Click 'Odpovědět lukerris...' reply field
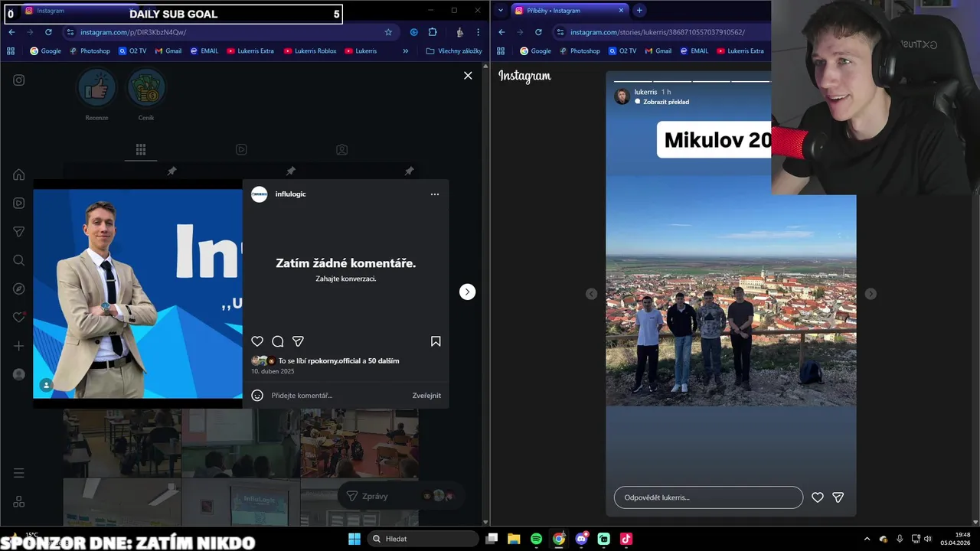980x551 pixels. 708,497
